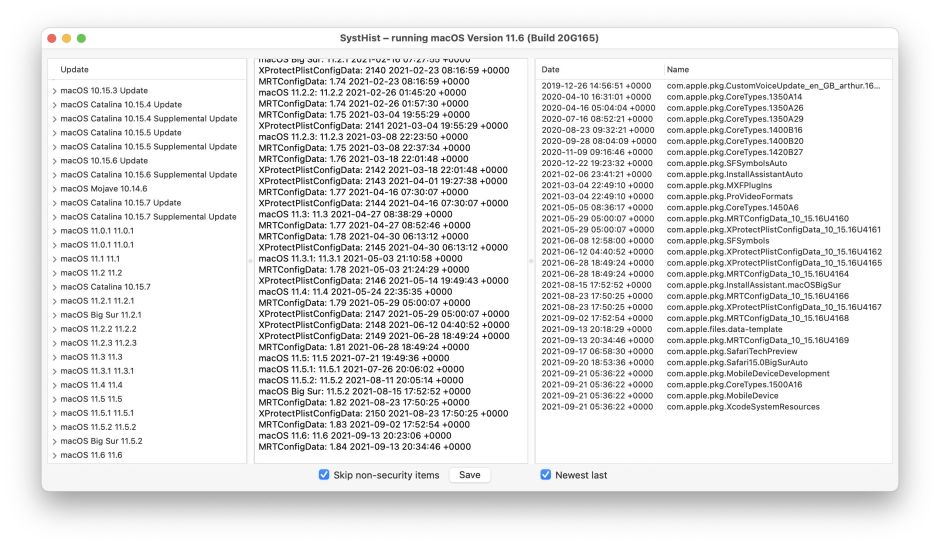Click the line macOS 11.4: 11.4 2021-05-24
This screenshot has height=546, width=940.
(x=355, y=291)
